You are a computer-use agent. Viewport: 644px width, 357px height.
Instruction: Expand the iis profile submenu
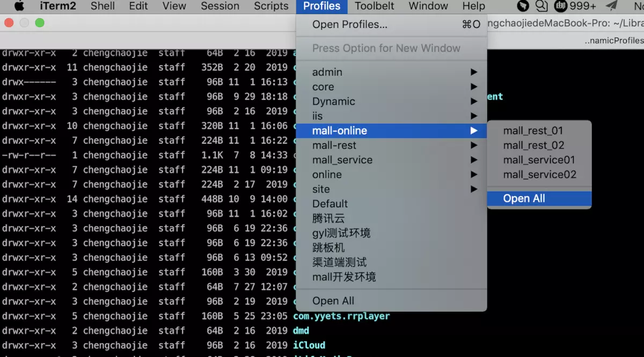[x=391, y=116]
